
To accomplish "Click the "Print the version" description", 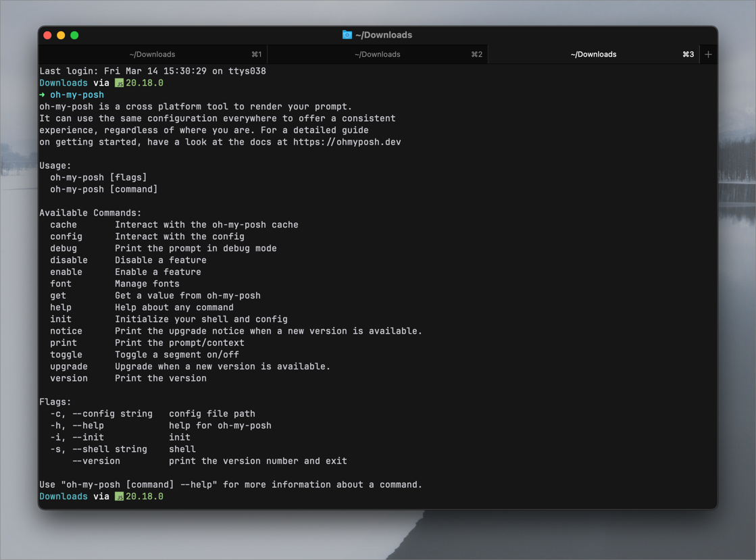I will pos(161,378).
